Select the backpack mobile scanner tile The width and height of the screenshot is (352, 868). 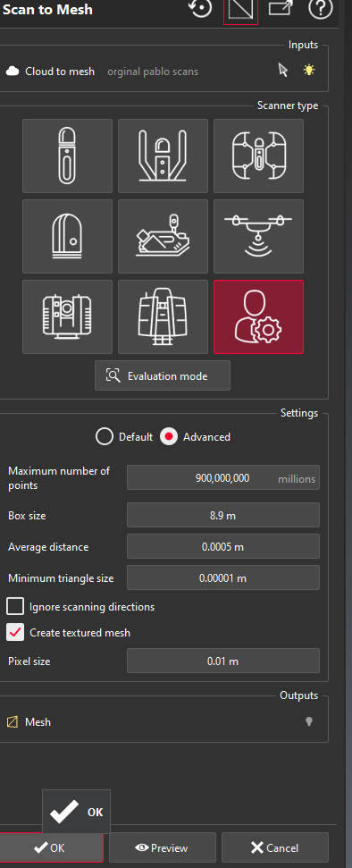click(x=163, y=156)
